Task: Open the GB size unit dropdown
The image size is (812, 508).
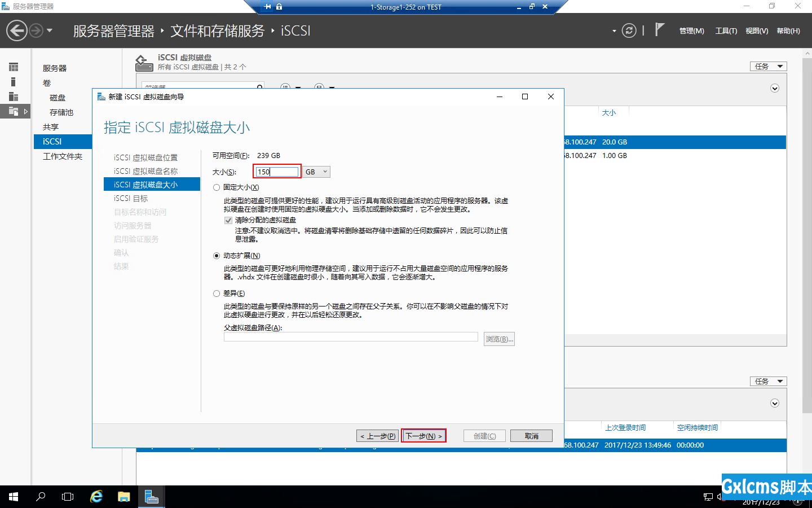Action: 316,172
